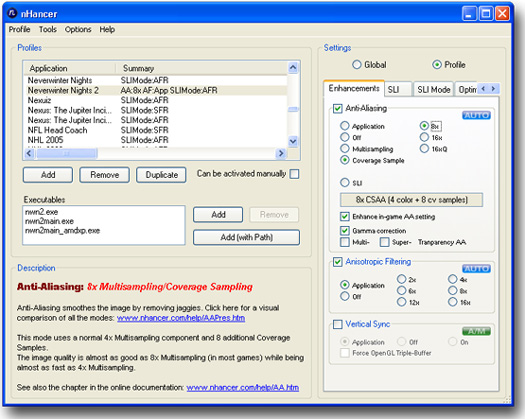Viewport: 525px width, 419px height.
Task: Open www.nhancer.com/help/AAPres.htm link
Action: (x=181, y=318)
